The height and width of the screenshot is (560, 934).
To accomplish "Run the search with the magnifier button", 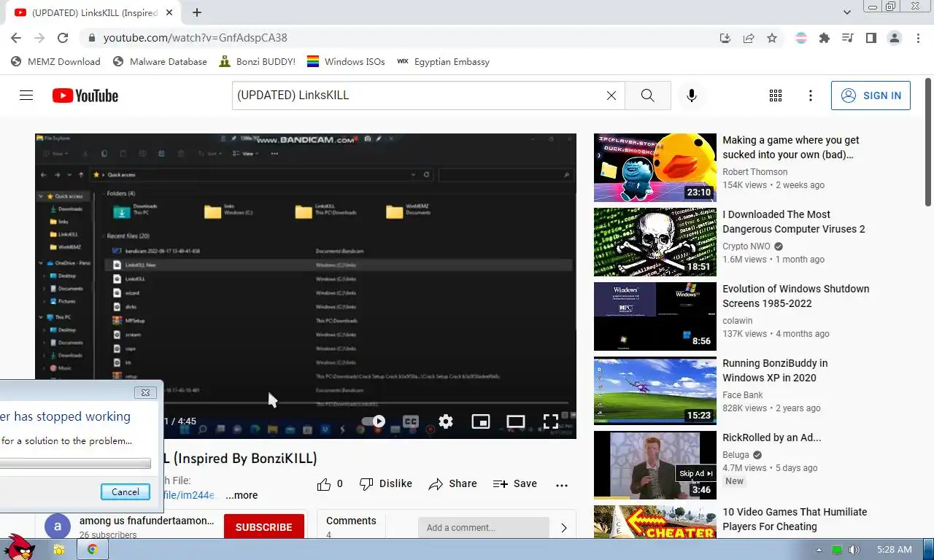I will click(647, 96).
